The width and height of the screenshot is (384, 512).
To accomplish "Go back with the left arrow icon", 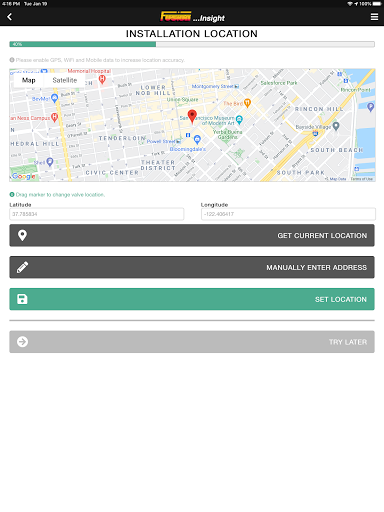I will tap(10, 17).
